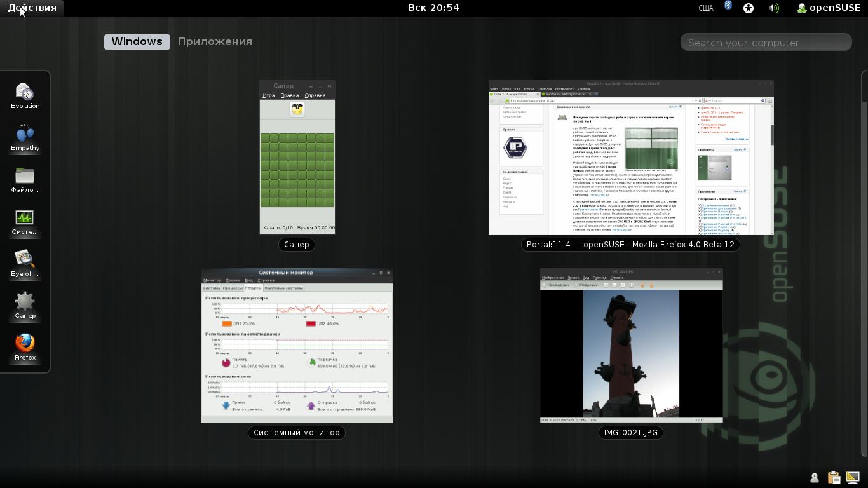Open the США keyboard layout selector
The image size is (868, 488).
pos(705,8)
